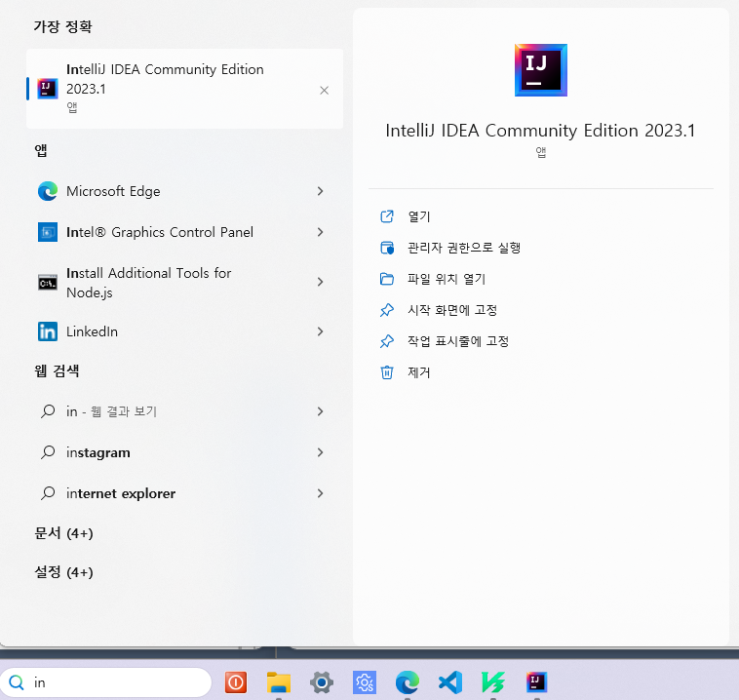This screenshot has height=700, width=739.
Task: Launch Visual Studio Code from the taskbar
Action: pyautogui.click(x=450, y=682)
